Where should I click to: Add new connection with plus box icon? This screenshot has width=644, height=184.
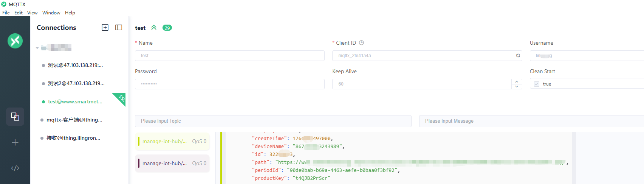coord(105,28)
